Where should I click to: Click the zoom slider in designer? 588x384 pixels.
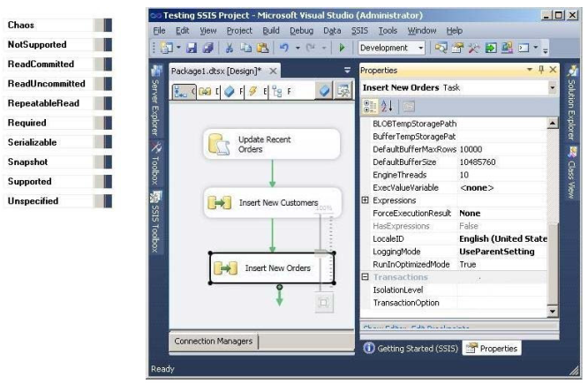pyautogui.click(x=320, y=252)
